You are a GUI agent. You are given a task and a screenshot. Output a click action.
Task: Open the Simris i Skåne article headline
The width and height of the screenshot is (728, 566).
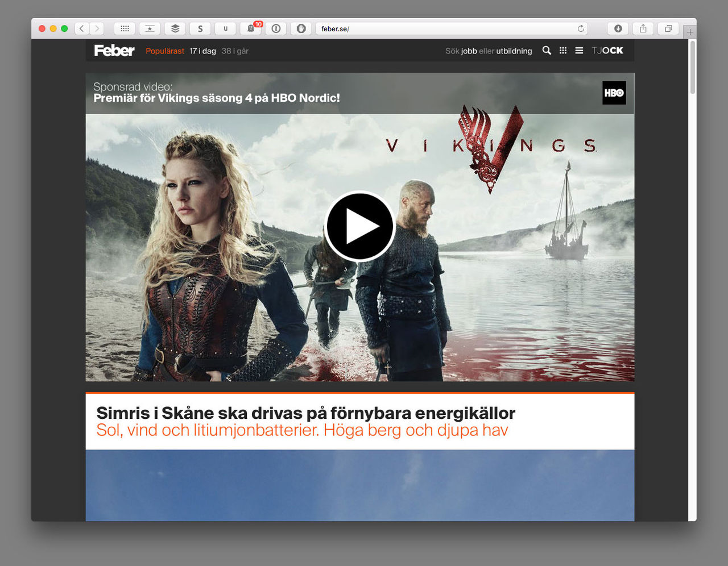[306, 413]
